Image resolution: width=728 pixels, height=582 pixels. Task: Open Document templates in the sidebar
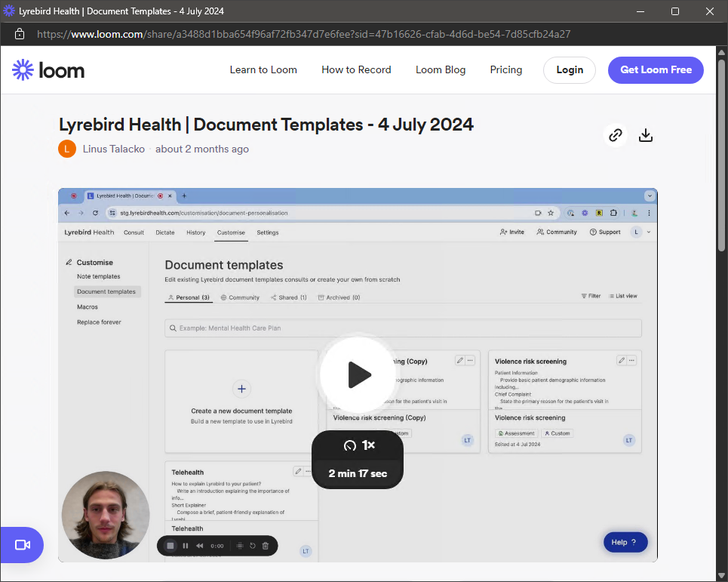click(106, 291)
